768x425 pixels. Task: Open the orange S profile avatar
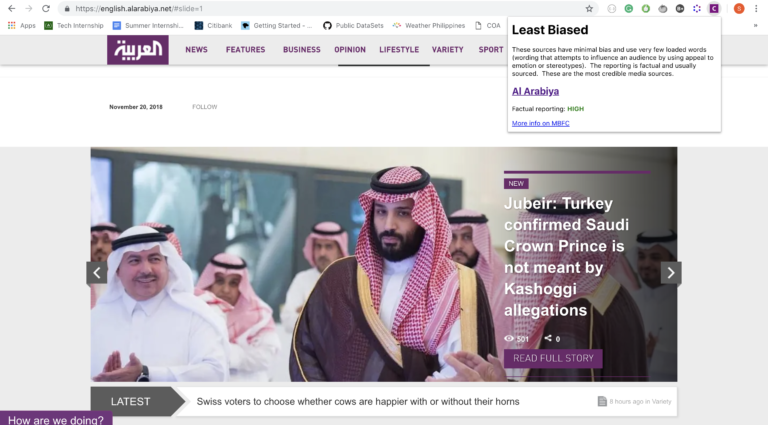739,8
